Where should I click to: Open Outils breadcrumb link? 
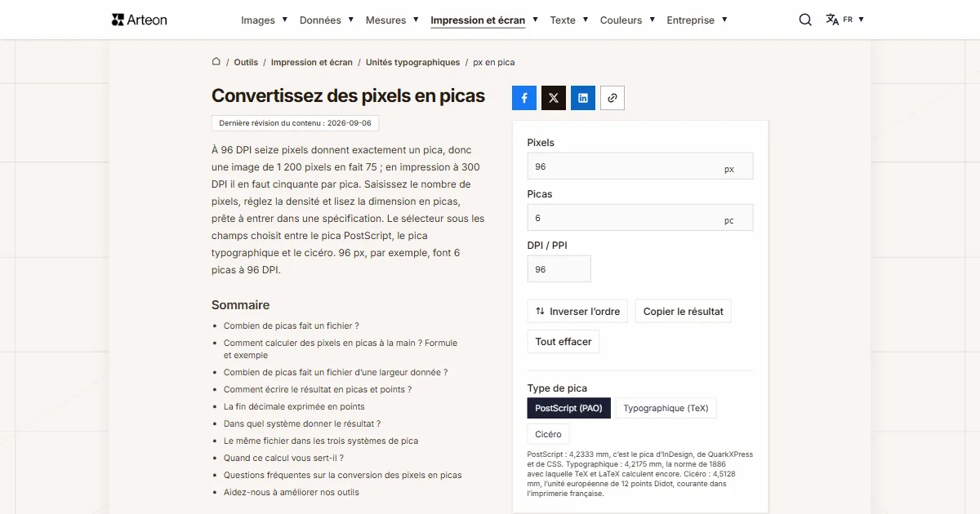click(x=246, y=62)
